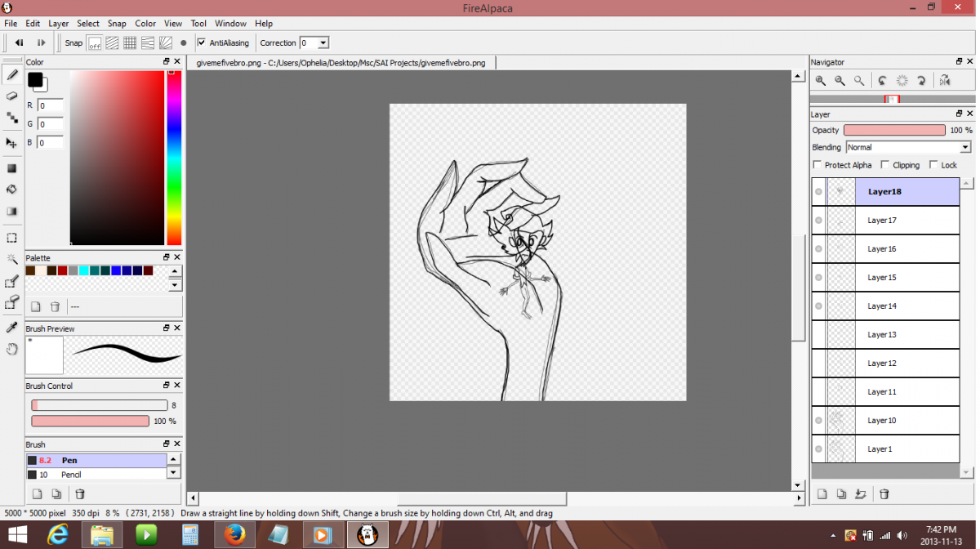Select the Hand pan tool
The width and height of the screenshot is (980, 549).
[x=12, y=349]
